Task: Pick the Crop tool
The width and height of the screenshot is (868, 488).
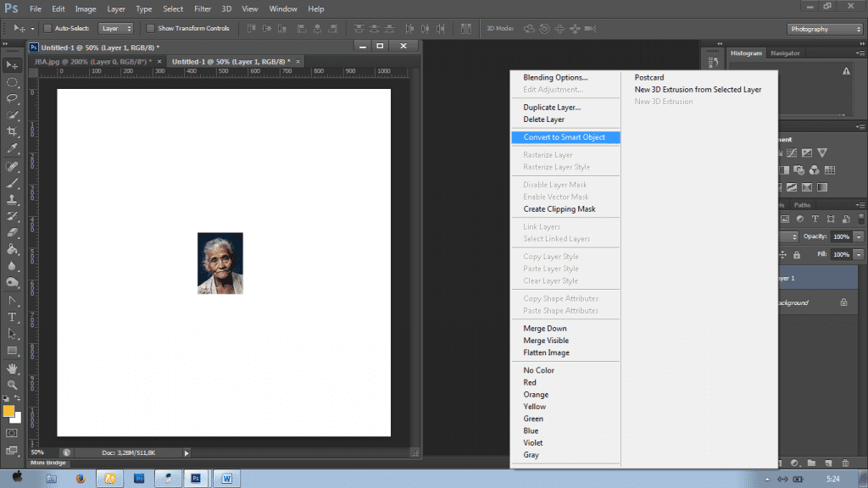Action: tap(12, 131)
